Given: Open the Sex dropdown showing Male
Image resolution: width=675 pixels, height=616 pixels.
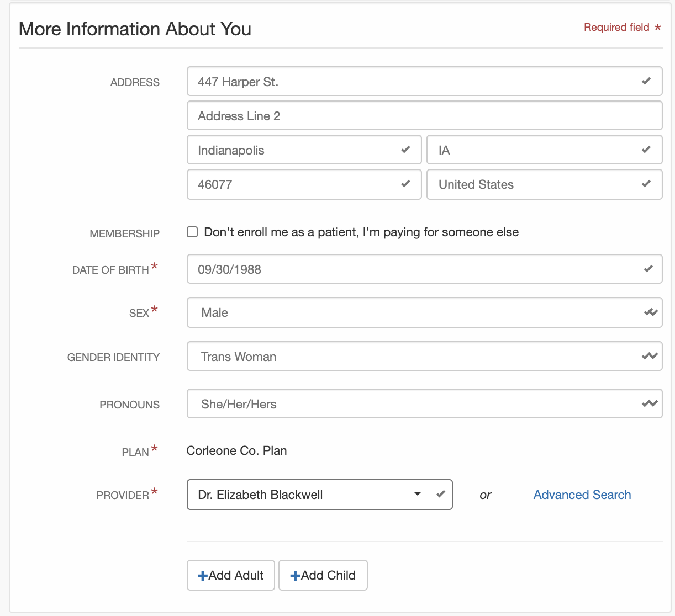Looking at the screenshot, I should pyautogui.click(x=424, y=312).
